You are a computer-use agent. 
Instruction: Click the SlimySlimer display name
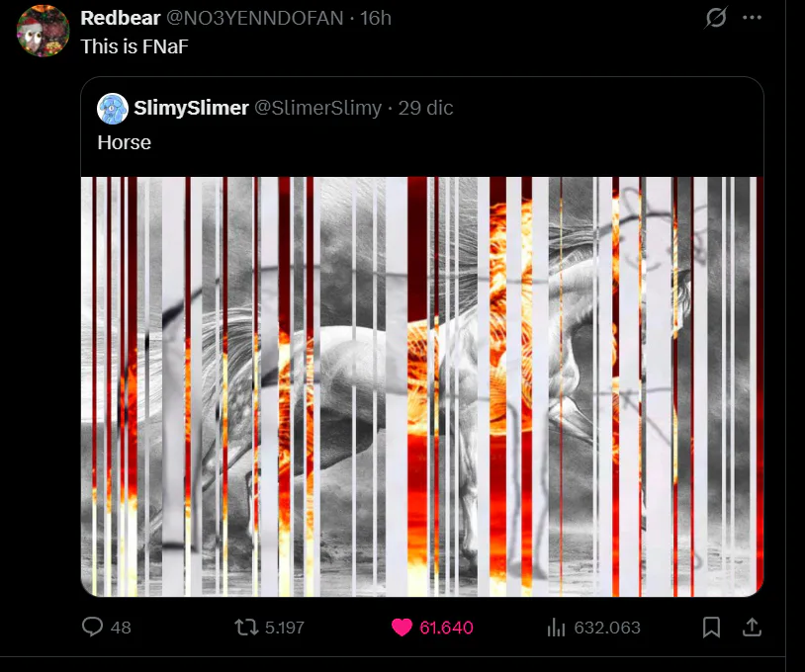point(191,108)
